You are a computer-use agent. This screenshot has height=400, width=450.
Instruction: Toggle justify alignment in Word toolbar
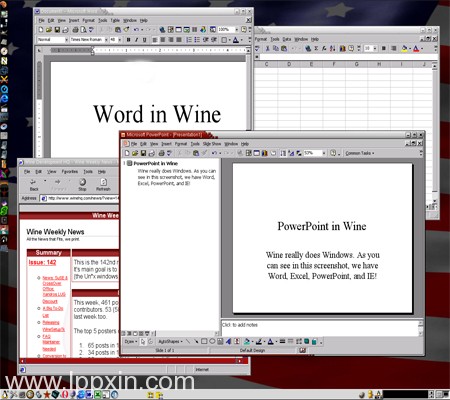(x=179, y=40)
